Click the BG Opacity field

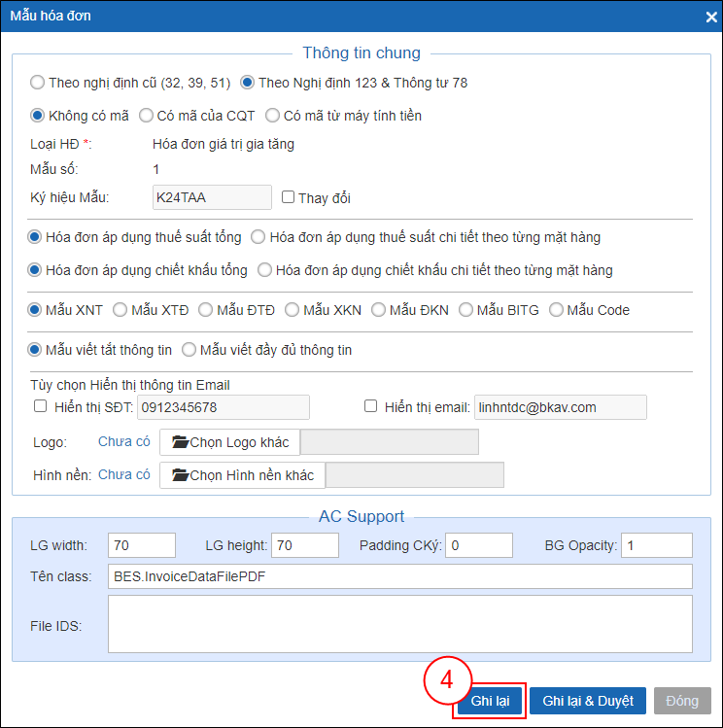pyautogui.click(x=657, y=545)
